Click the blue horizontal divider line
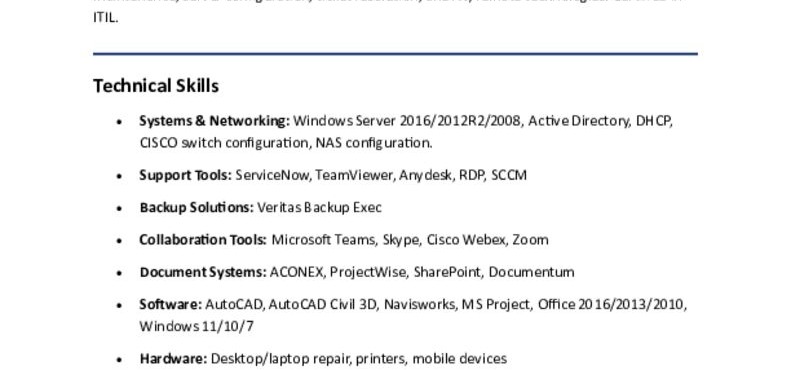This screenshot has height=370, width=791. point(396,54)
